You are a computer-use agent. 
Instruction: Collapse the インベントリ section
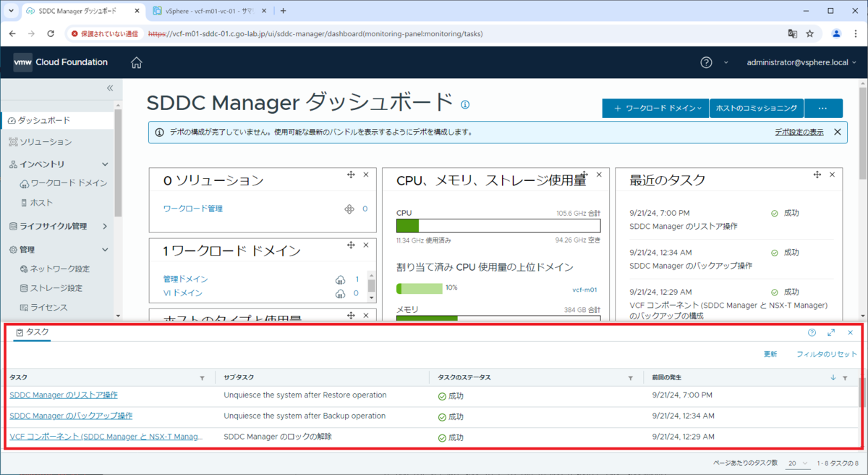[105, 164]
